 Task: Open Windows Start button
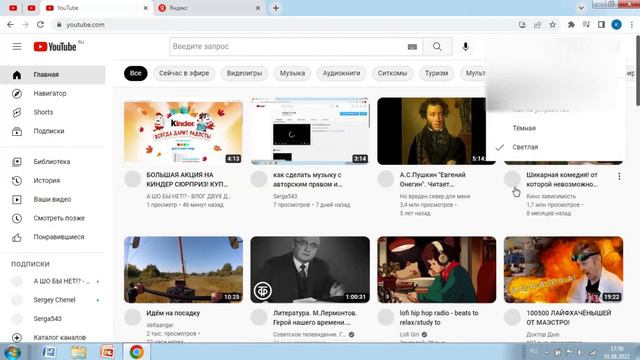click(x=12, y=352)
